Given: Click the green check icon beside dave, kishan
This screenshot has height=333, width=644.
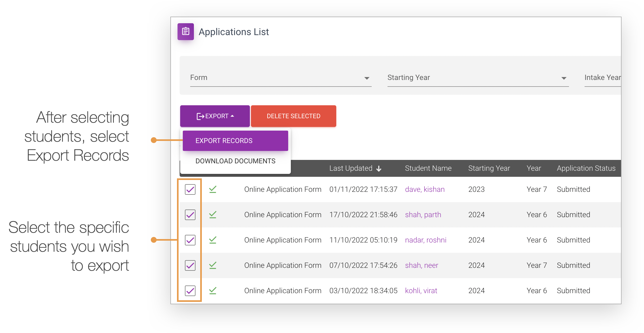Looking at the screenshot, I should [x=213, y=189].
